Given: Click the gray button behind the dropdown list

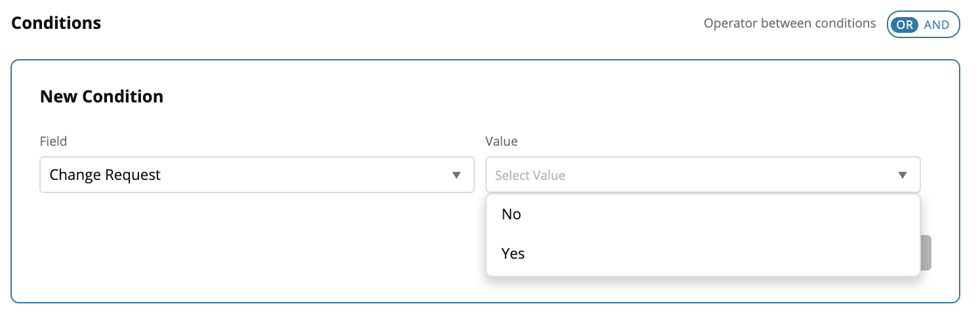Looking at the screenshot, I should pyautogui.click(x=926, y=253).
